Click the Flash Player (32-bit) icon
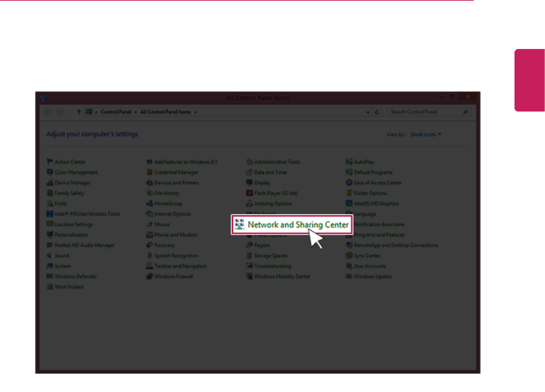 click(x=249, y=193)
